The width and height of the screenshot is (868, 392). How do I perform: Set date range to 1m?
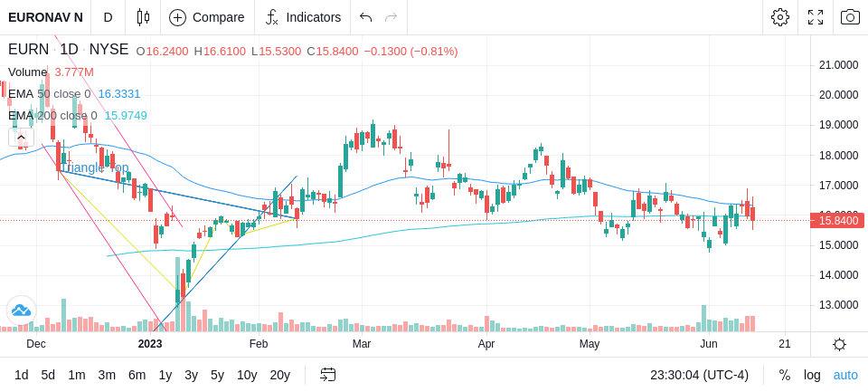click(76, 376)
